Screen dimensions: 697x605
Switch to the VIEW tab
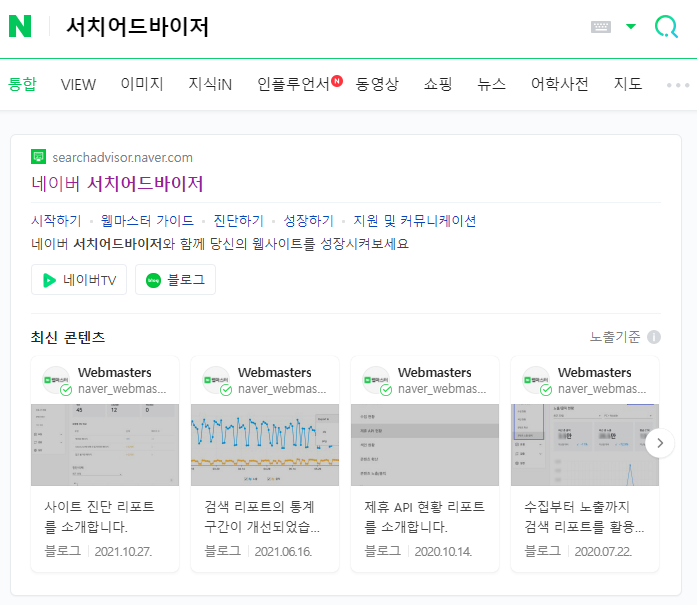pos(78,84)
